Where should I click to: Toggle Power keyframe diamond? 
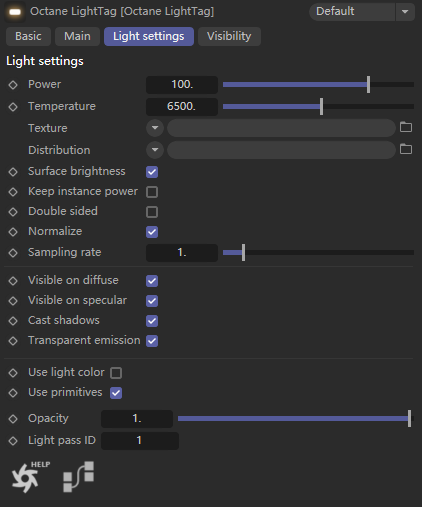[x=13, y=85]
